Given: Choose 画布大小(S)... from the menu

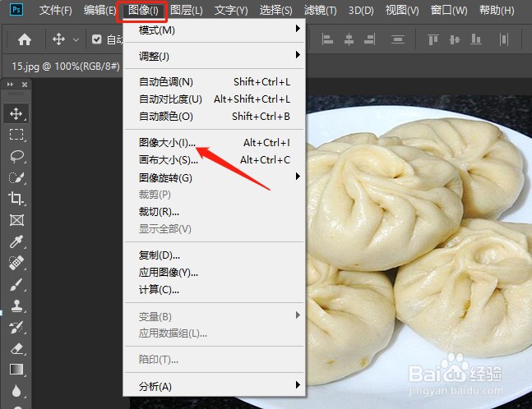Looking at the screenshot, I should click(x=214, y=159).
